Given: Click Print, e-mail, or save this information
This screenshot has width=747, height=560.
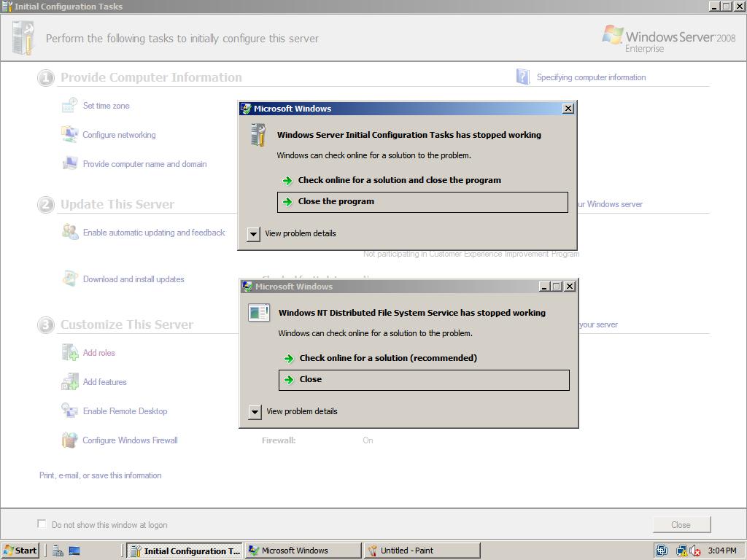Looking at the screenshot, I should 101,475.
